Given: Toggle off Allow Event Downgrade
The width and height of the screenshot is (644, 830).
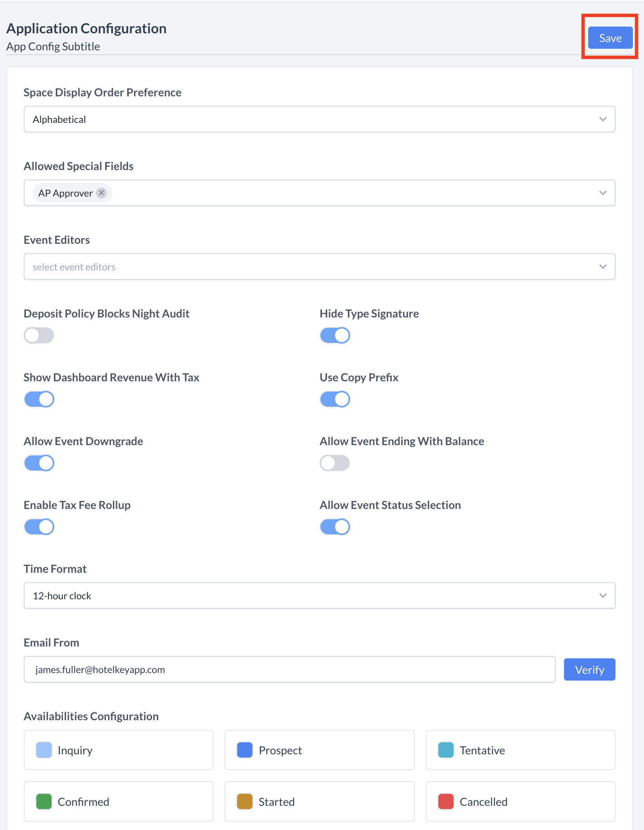Looking at the screenshot, I should click(x=39, y=463).
